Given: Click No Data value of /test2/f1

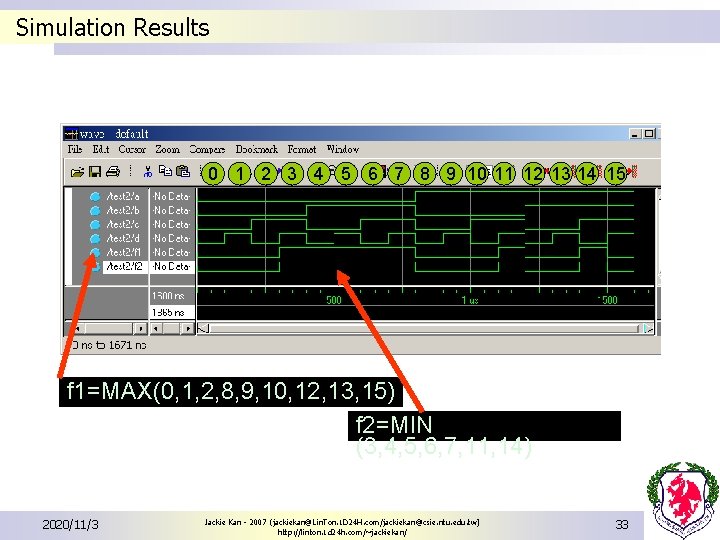Looking at the screenshot, I should pyautogui.click(x=172, y=253).
